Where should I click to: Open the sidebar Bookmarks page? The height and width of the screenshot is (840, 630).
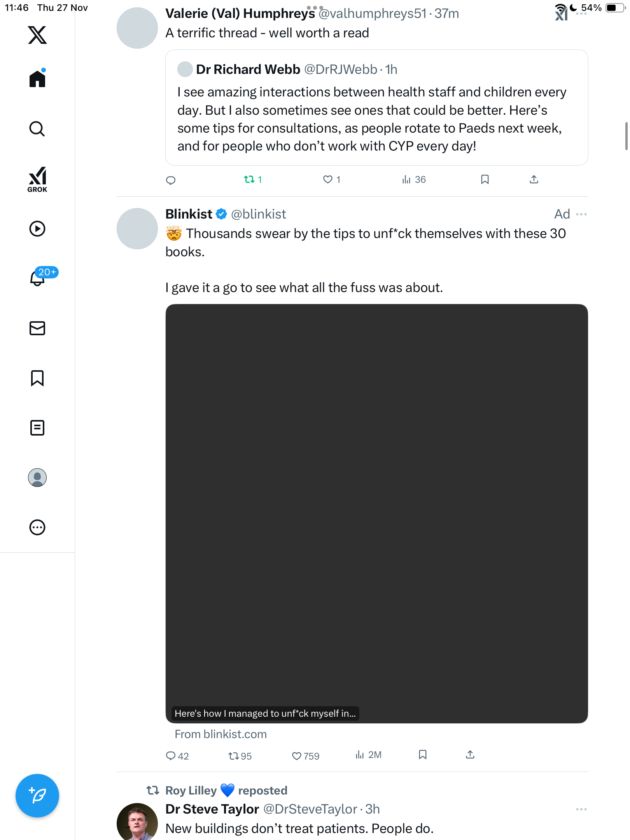pos(37,378)
